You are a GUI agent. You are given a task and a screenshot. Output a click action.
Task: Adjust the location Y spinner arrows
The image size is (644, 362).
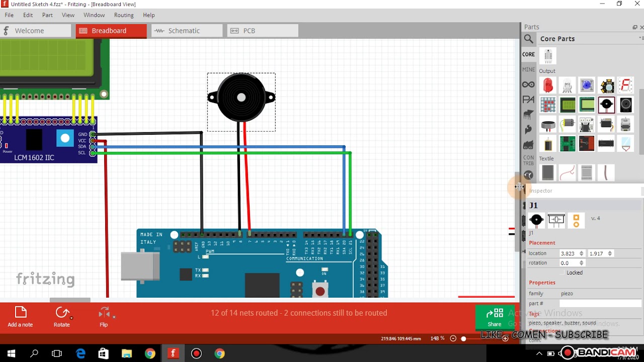tap(610, 253)
